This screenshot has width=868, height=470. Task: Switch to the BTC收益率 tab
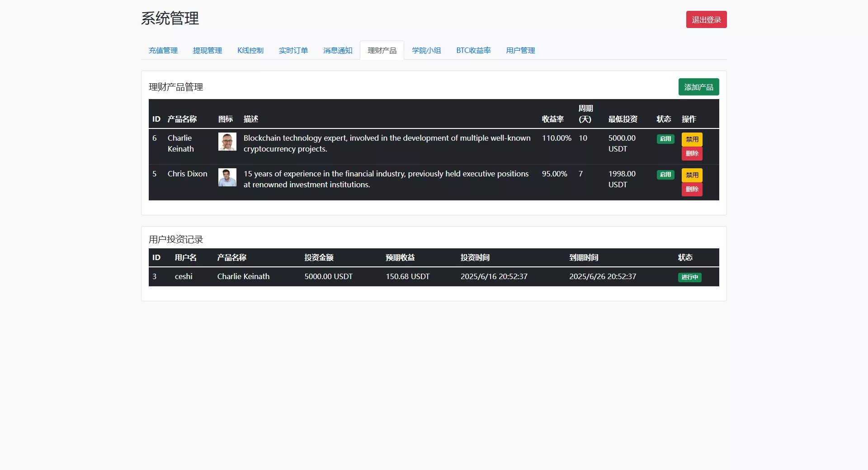(x=473, y=50)
